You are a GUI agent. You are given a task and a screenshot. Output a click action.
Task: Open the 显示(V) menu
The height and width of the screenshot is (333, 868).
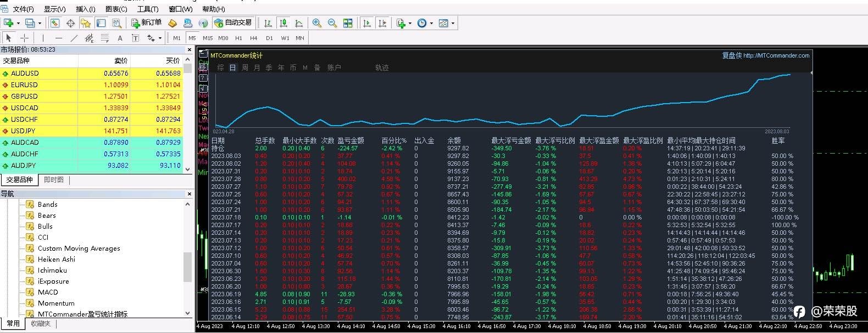click(x=54, y=9)
